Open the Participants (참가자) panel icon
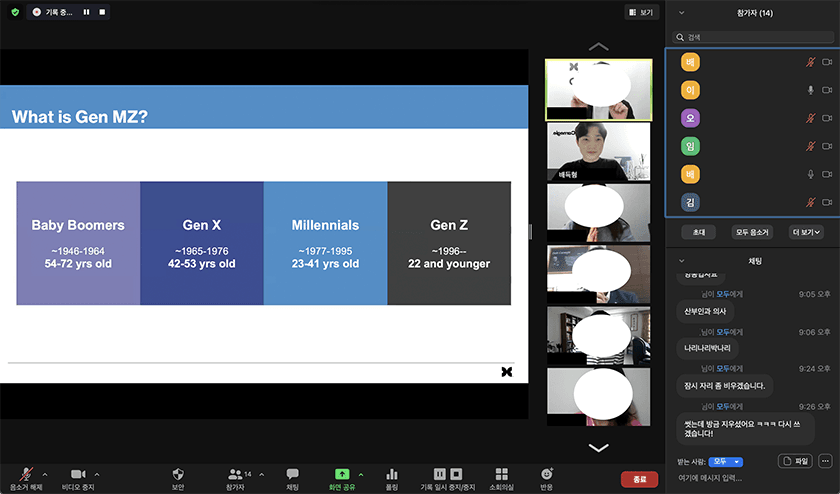 [236, 473]
